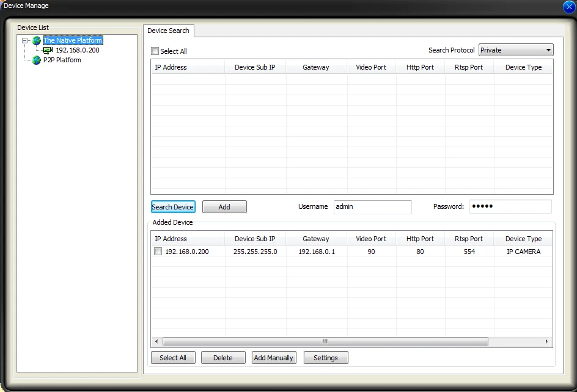Click the camera icon beside 192.168.0.200
Image resolution: width=577 pixels, height=392 pixels.
(48, 51)
